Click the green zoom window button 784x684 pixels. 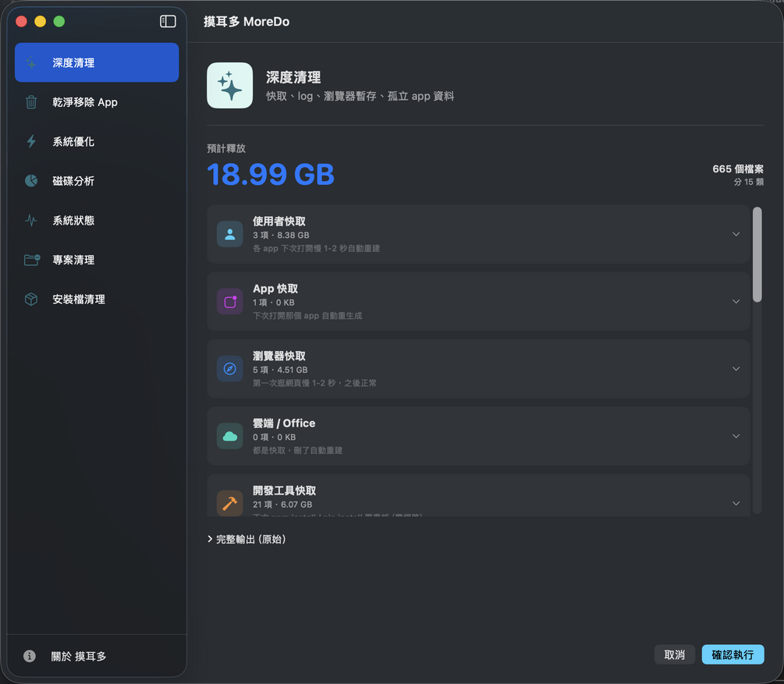click(59, 21)
